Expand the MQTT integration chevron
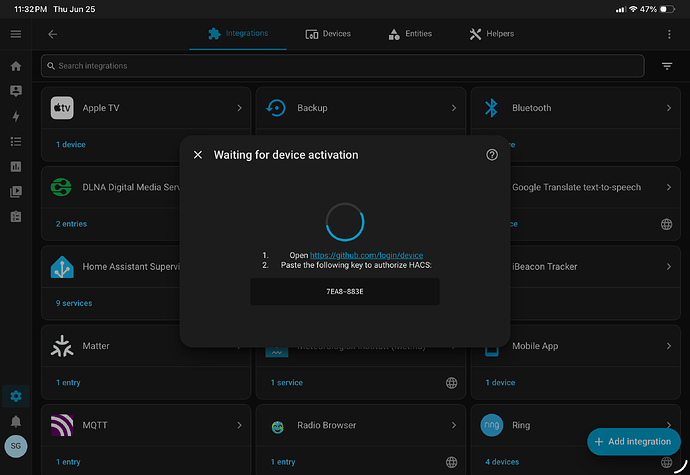The image size is (690, 475). (x=239, y=425)
